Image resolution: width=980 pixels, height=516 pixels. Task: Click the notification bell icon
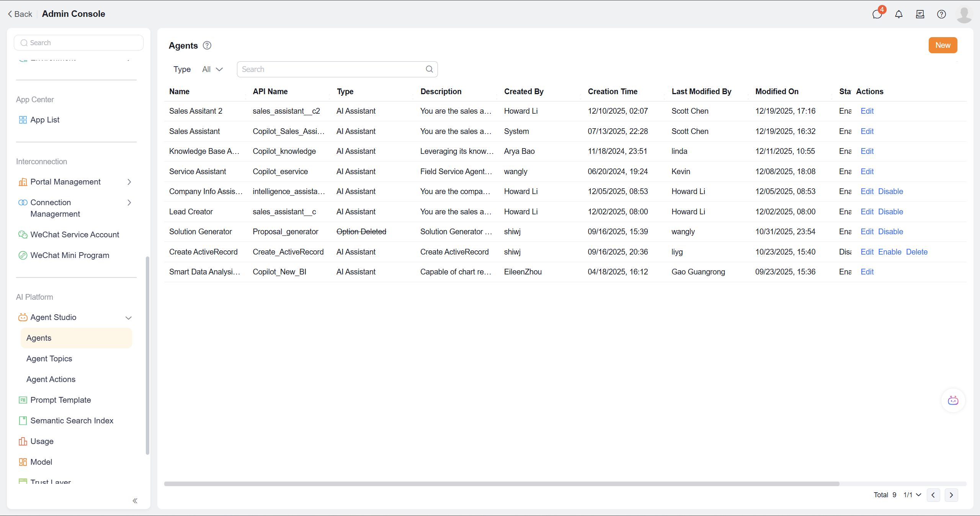(x=898, y=14)
